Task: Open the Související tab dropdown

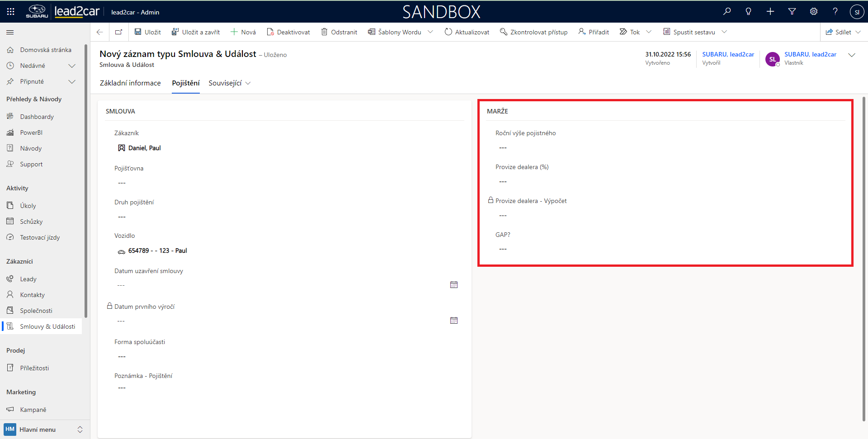Action: [229, 83]
